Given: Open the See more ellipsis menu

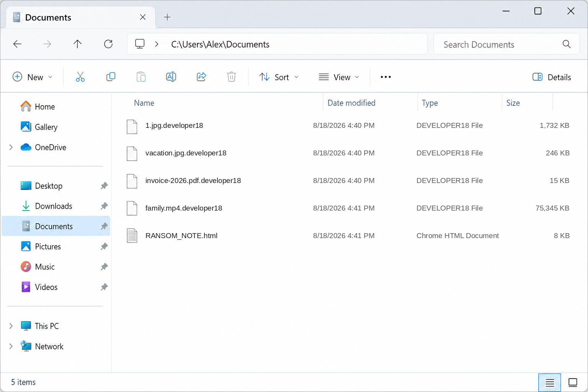Looking at the screenshot, I should (385, 77).
